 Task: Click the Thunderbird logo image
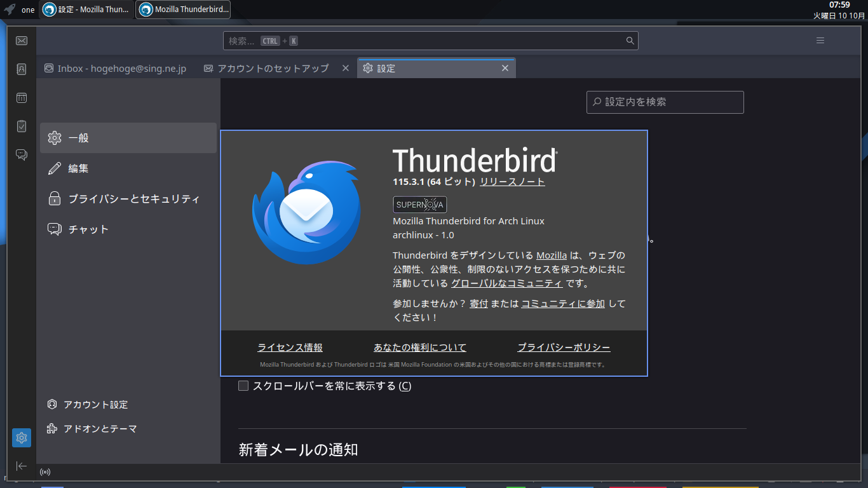click(x=307, y=213)
